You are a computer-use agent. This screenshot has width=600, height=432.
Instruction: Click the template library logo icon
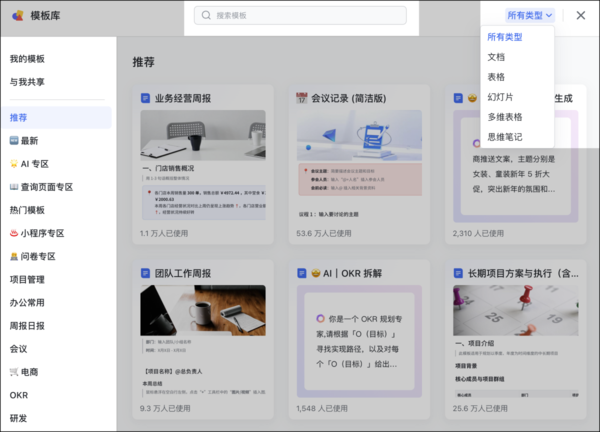click(x=17, y=16)
